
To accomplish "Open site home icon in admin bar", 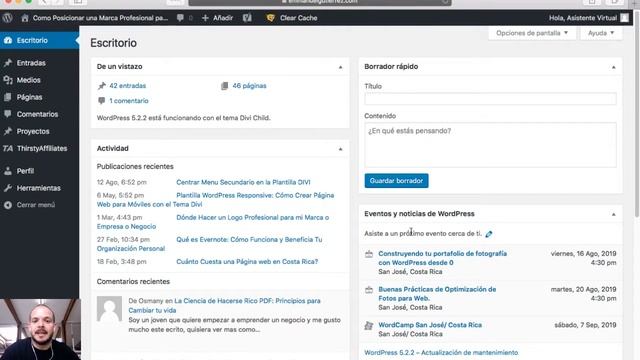I will tap(25, 18).
